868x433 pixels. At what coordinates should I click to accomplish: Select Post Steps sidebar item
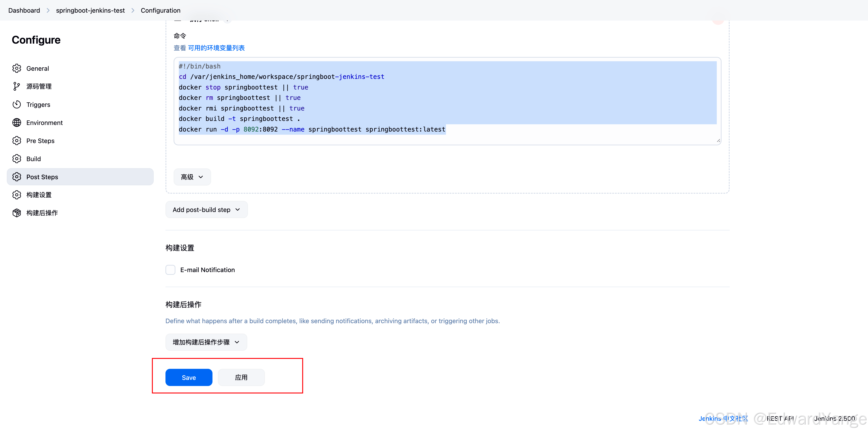pyautogui.click(x=80, y=177)
